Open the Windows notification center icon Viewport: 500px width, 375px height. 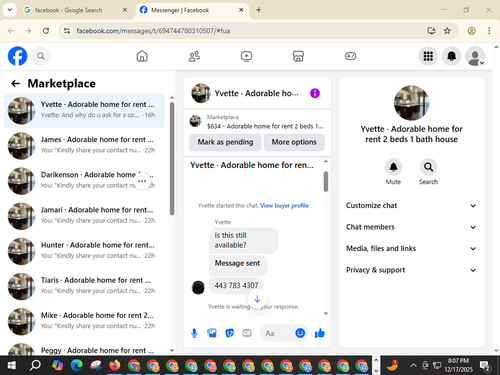coord(485,366)
